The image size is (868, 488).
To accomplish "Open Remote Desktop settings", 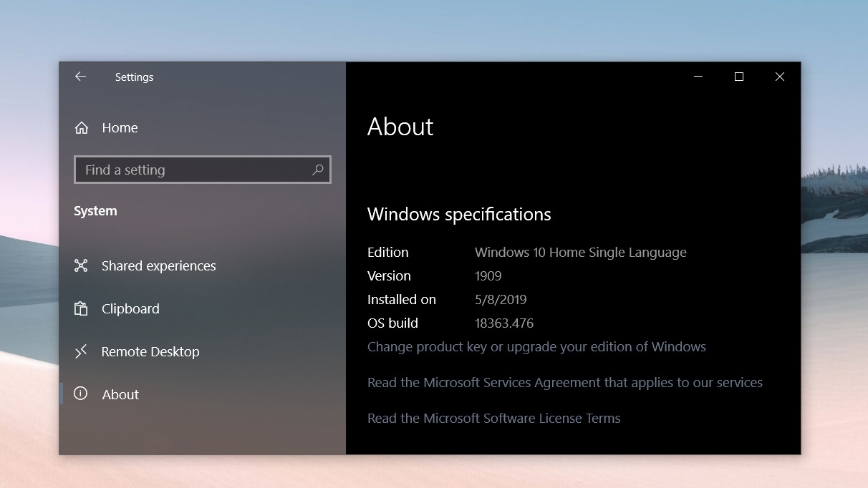I will (x=150, y=351).
